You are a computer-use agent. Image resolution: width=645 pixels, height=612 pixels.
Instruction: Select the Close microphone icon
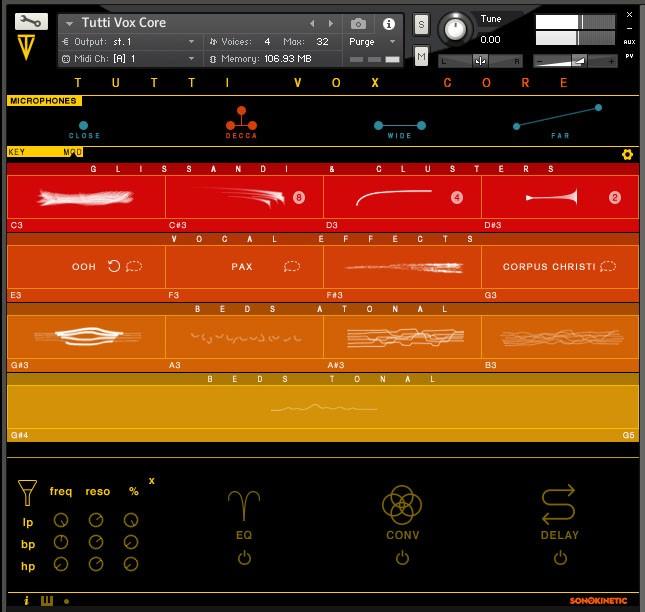click(x=83, y=126)
